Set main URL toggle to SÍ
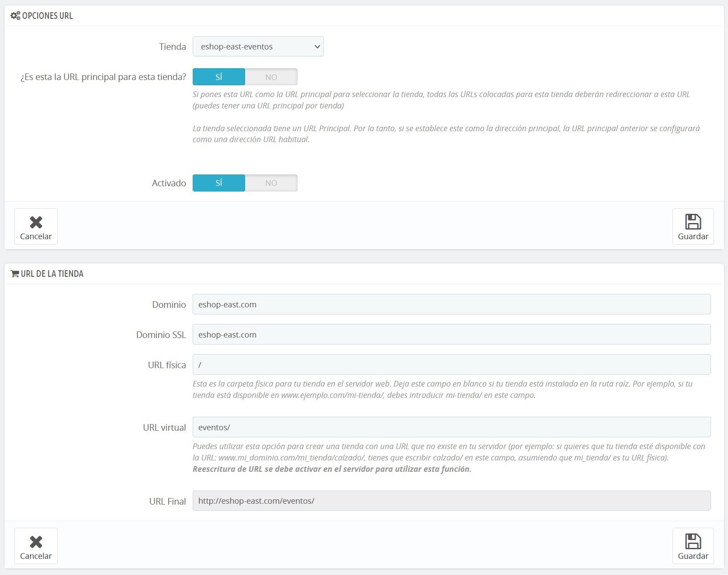 pyautogui.click(x=219, y=77)
